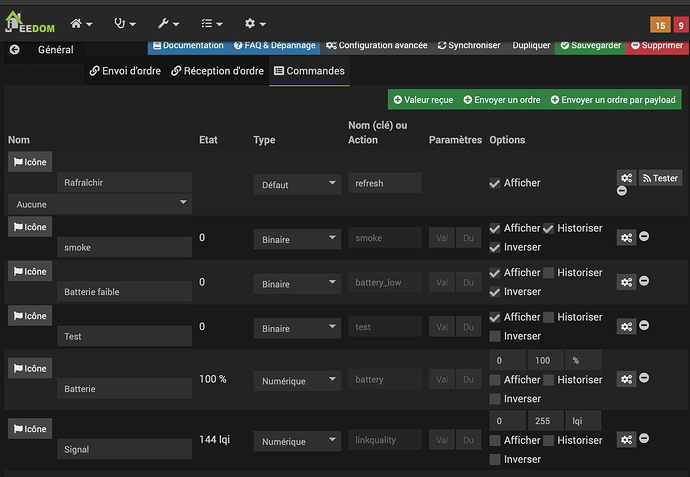690x477 pixels.
Task: Click Envoyer un ordre par payload
Action: (x=613, y=100)
